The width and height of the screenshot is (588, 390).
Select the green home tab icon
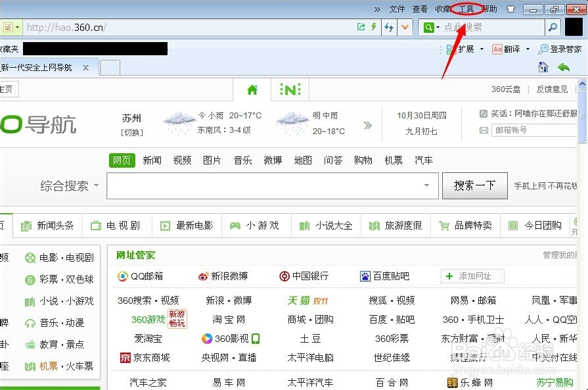click(252, 89)
